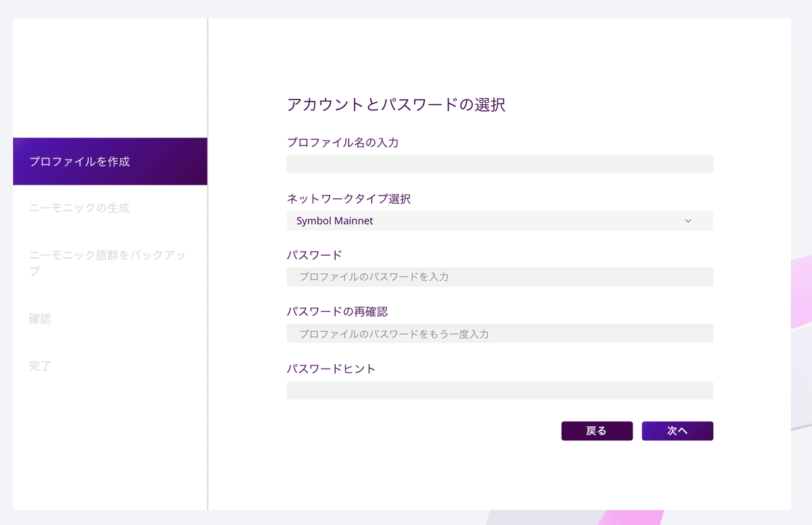Click the profile name input field
This screenshot has width=812, height=525.
pyautogui.click(x=499, y=164)
